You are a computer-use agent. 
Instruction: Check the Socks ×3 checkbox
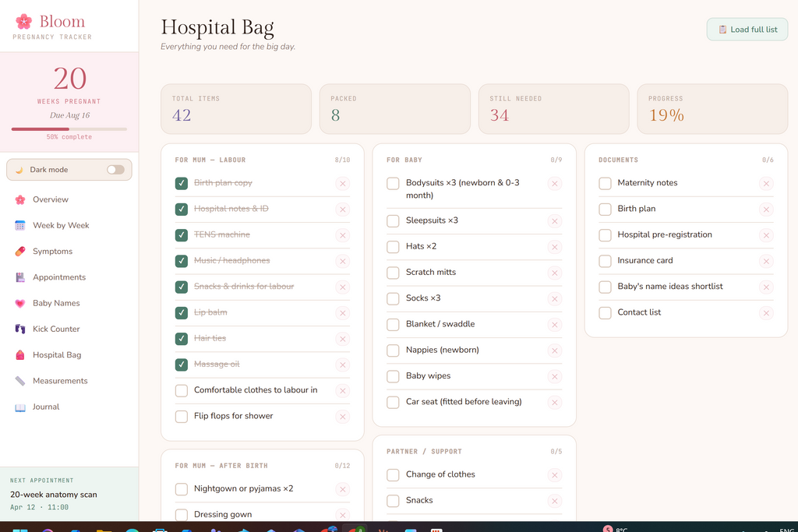click(393, 298)
